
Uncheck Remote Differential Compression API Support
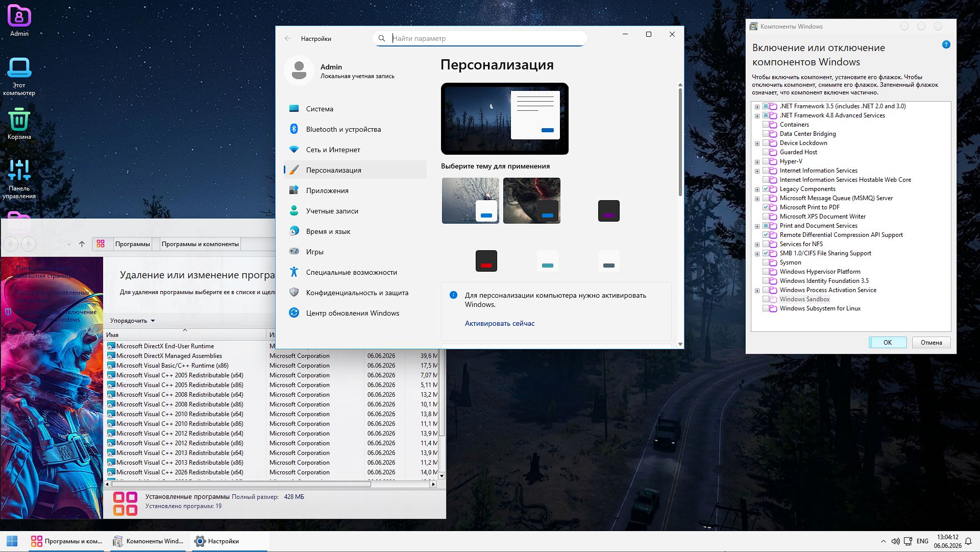tap(766, 235)
